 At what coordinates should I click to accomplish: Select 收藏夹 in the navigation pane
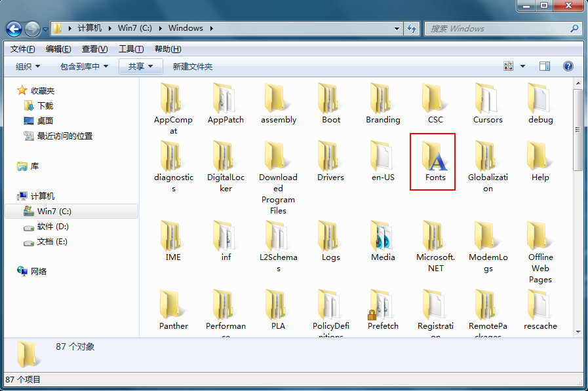(x=36, y=90)
